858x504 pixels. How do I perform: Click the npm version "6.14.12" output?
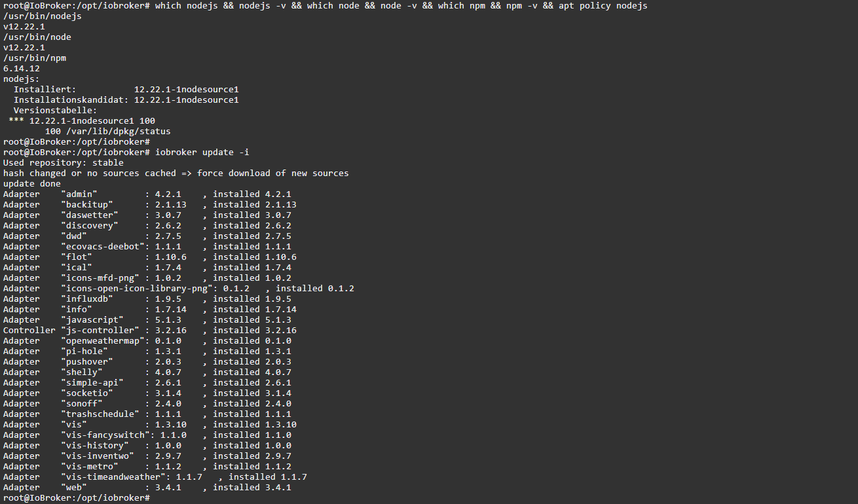click(x=21, y=69)
